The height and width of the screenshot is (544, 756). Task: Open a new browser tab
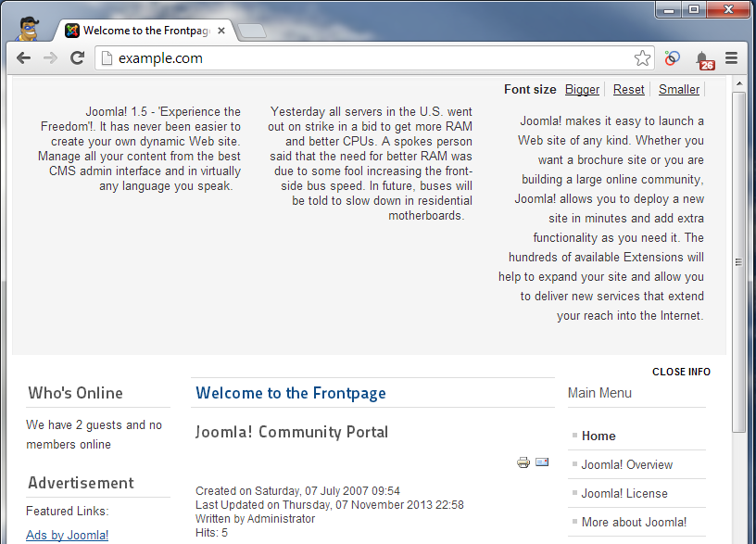252,31
